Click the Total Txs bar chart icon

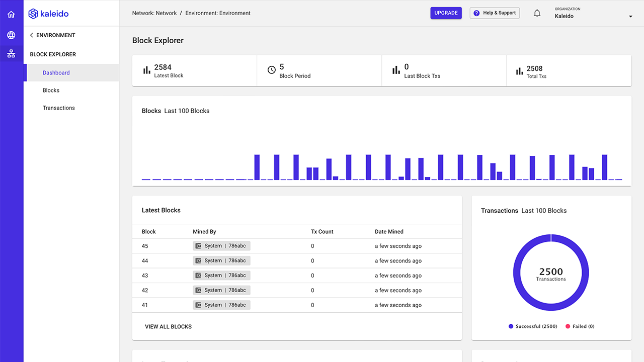click(519, 71)
